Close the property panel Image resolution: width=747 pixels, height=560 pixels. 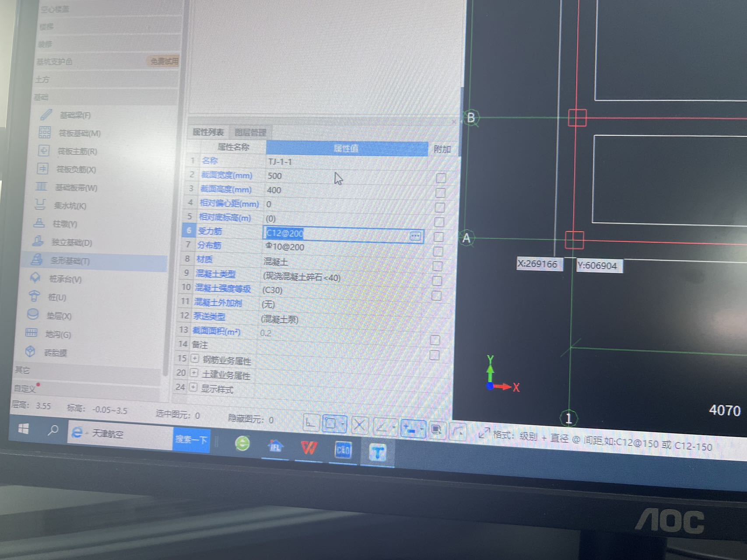[454, 122]
